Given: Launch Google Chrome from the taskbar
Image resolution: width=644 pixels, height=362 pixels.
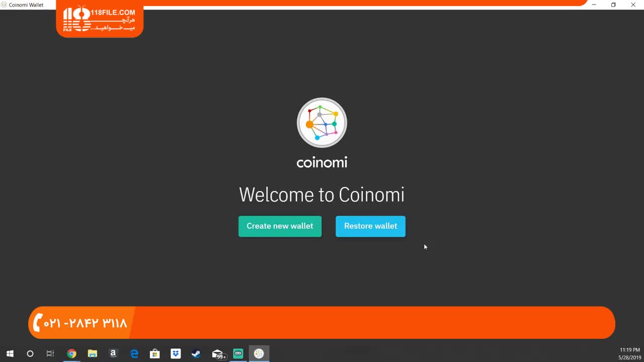Looking at the screenshot, I should click(71, 353).
